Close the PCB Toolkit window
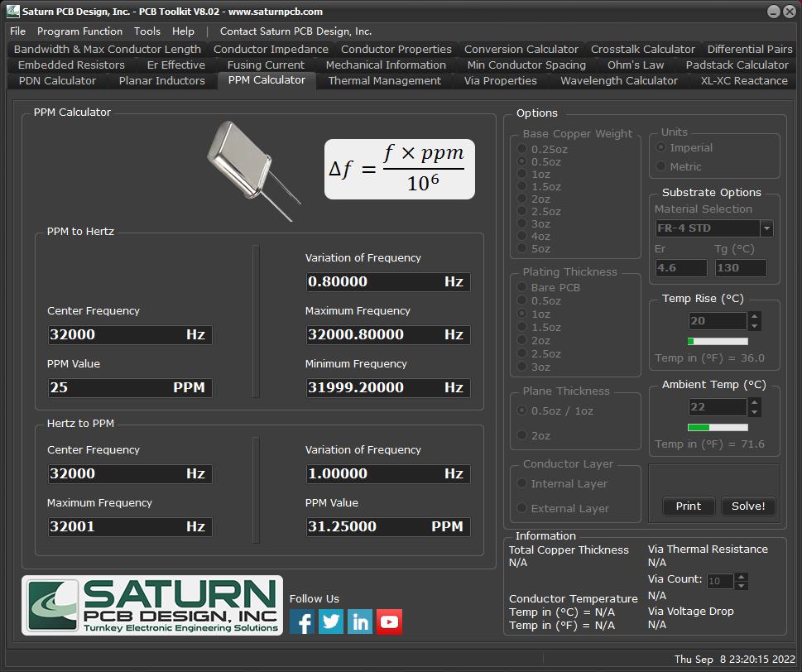The width and height of the screenshot is (802, 672). coord(790,12)
